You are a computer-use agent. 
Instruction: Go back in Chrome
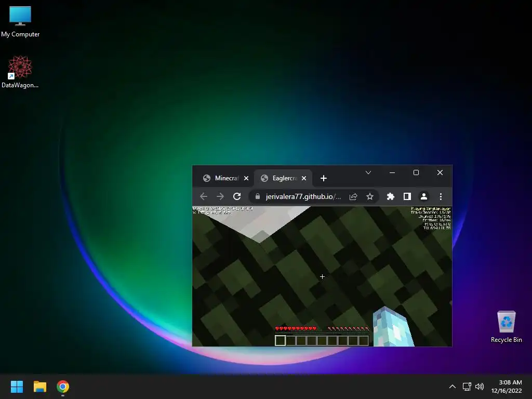tap(204, 196)
